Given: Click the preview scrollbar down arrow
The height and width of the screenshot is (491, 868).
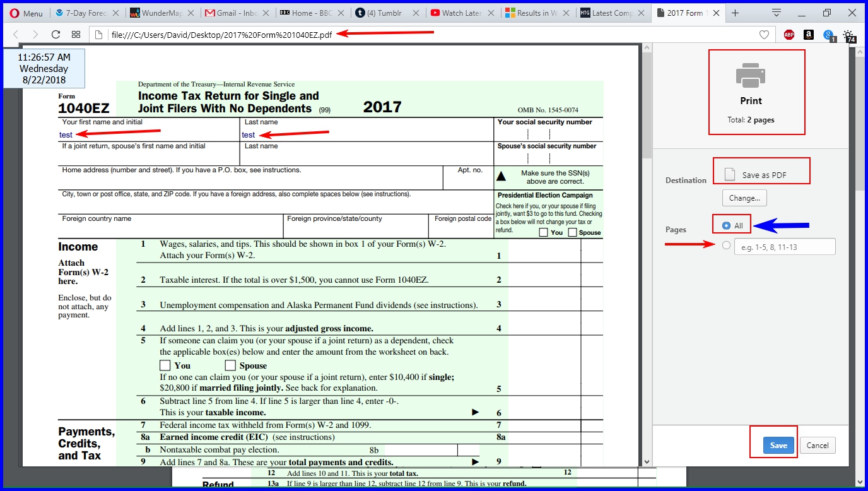Looking at the screenshot, I should pos(647,462).
